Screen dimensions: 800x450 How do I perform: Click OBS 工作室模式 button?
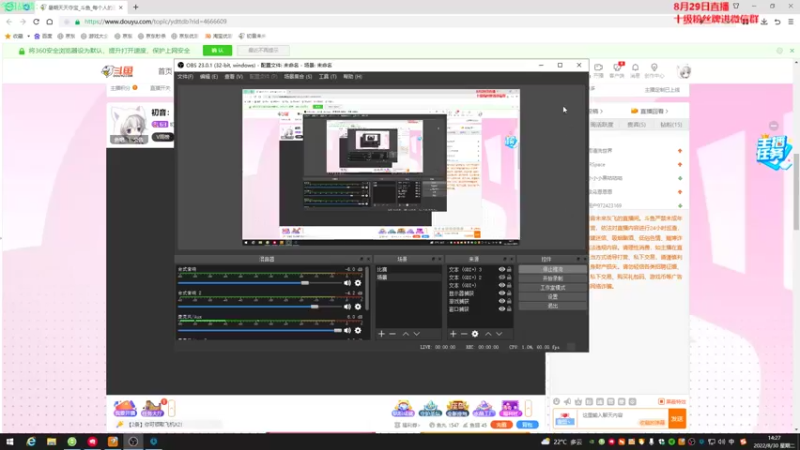[553, 288]
